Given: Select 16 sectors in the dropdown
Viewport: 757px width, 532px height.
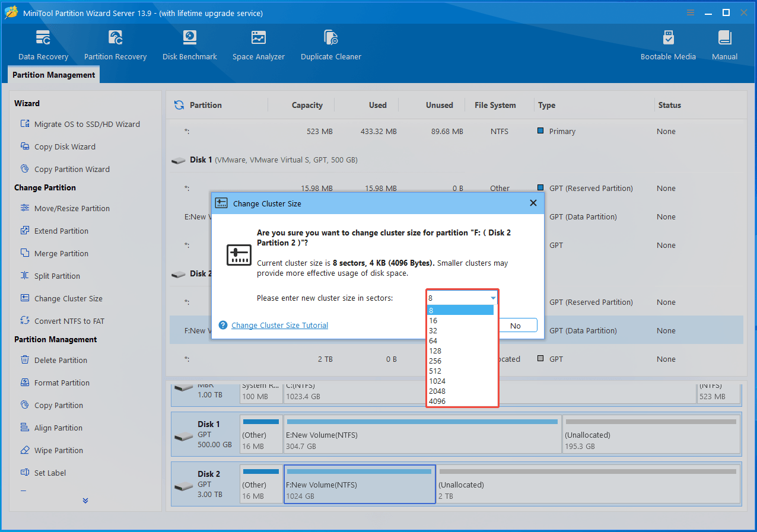Looking at the screenshot, I should coord(460,320).
